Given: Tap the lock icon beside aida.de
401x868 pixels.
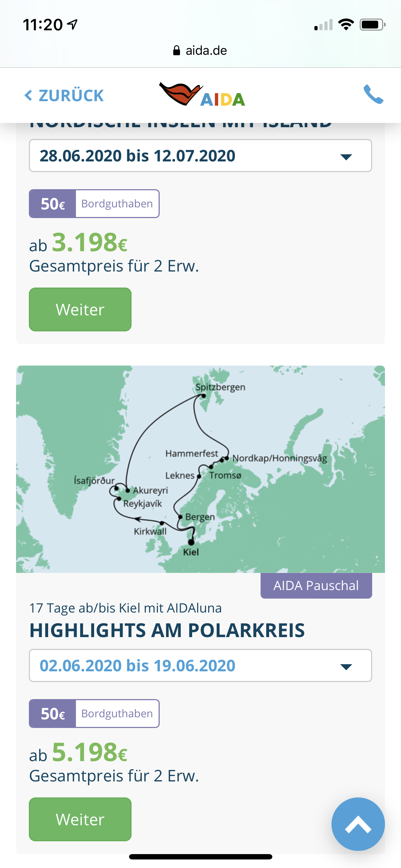Looking at the screenshot, I should coord(176,51).
